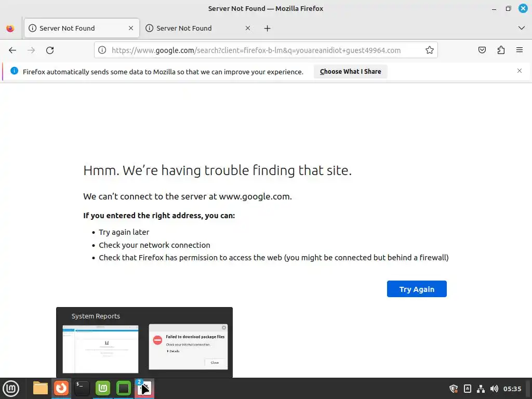
Task: Click the Try Again button
Action: pos(417,289)
